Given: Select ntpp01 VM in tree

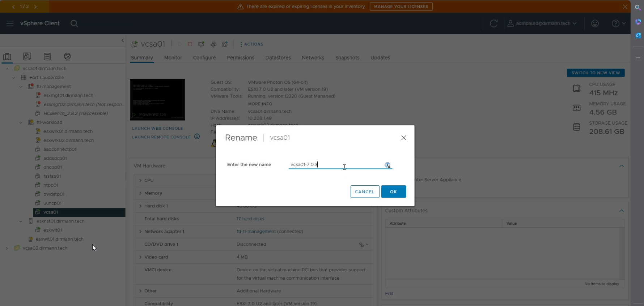Looking at the screenshot, I should tap(51, 185).
